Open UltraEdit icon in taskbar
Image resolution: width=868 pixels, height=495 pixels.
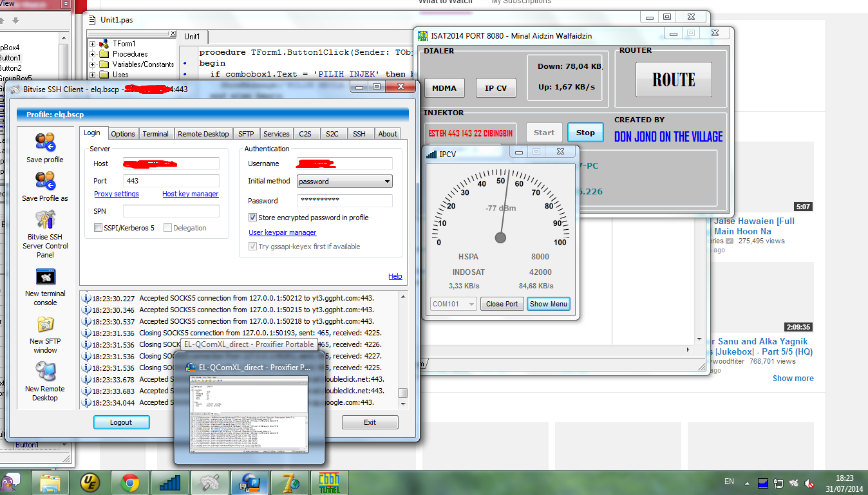(x=90, y=482)
